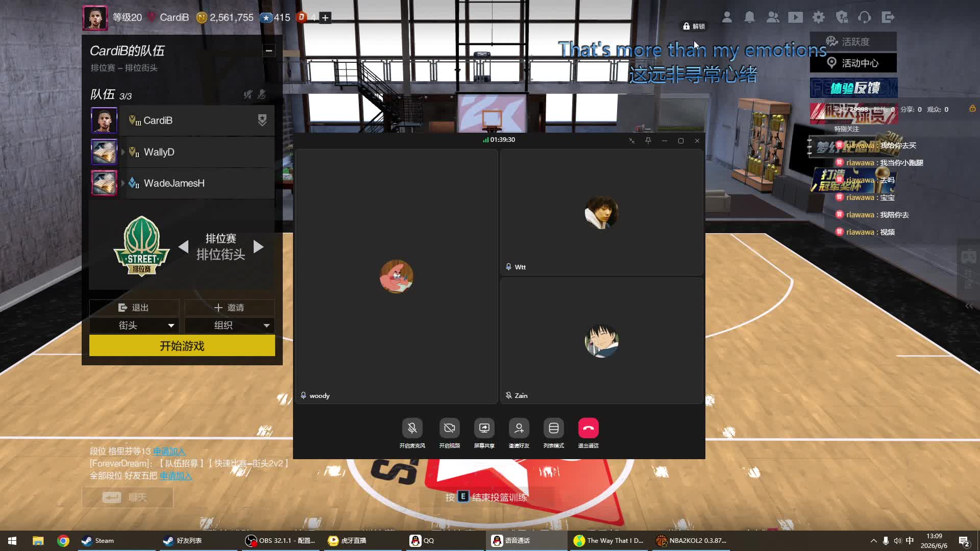Switch to QQ taskbar item
The width and height of the screenshot is (980, 551).
tap(444, 541)
